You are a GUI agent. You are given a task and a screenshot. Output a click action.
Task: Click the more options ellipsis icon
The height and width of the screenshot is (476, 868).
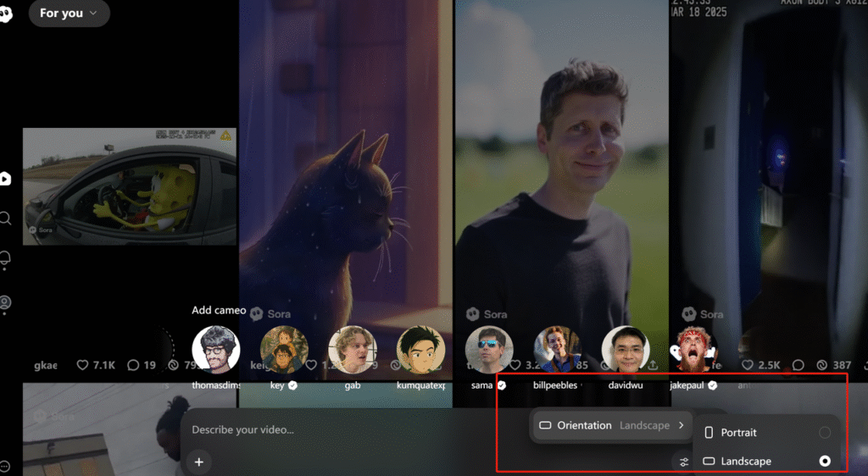point(4,466)
